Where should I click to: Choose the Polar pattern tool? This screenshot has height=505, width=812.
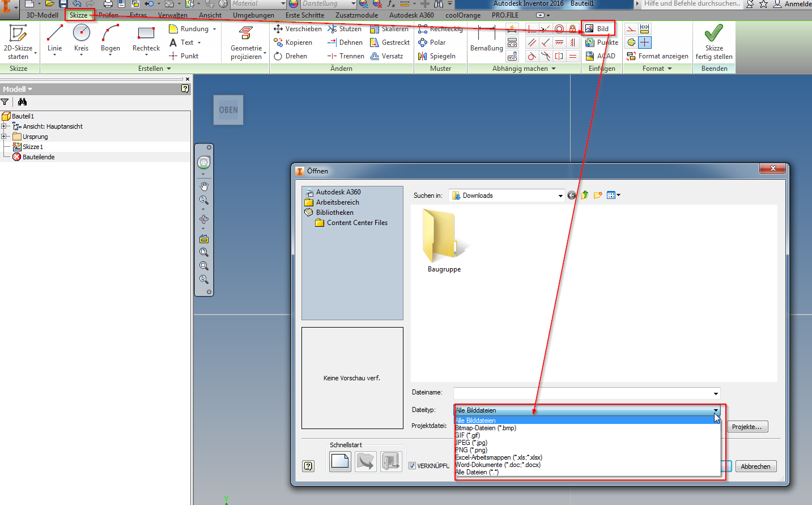point(432,43)
